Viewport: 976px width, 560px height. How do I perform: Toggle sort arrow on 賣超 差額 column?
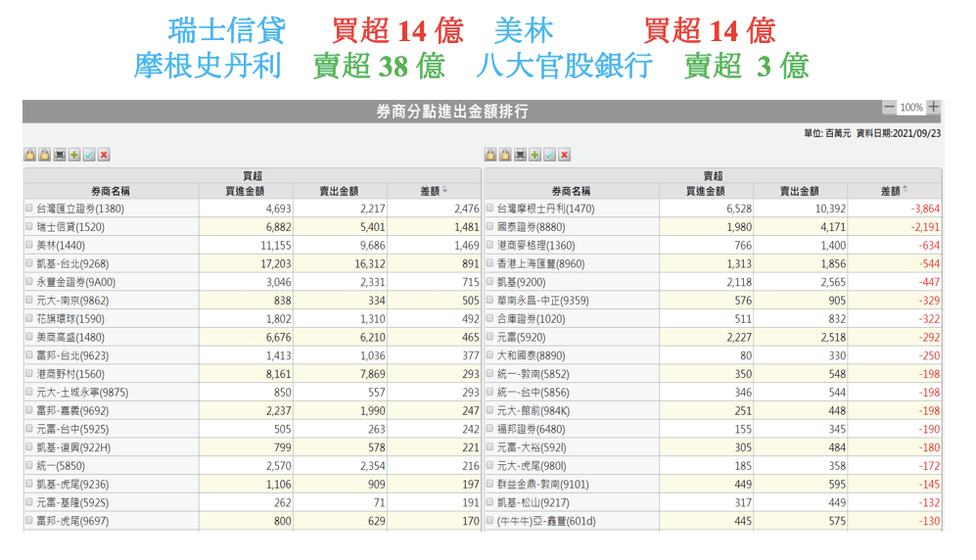tap(906, 191)
